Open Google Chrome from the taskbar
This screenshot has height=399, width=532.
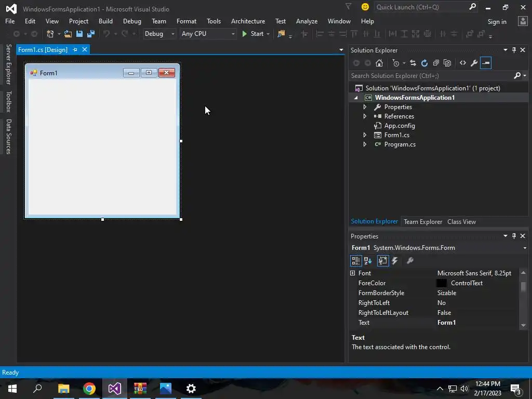(89, 389)
